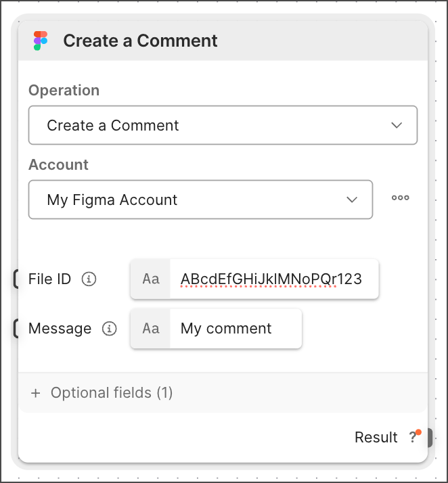
Task: Click the Result label
Action: [x=376, y=437]
